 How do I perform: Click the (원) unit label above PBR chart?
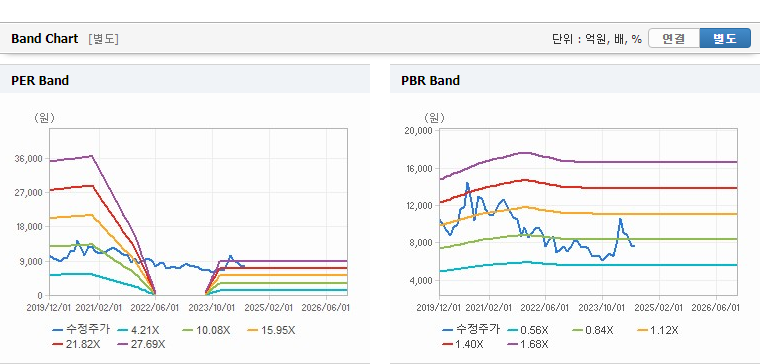434,118
